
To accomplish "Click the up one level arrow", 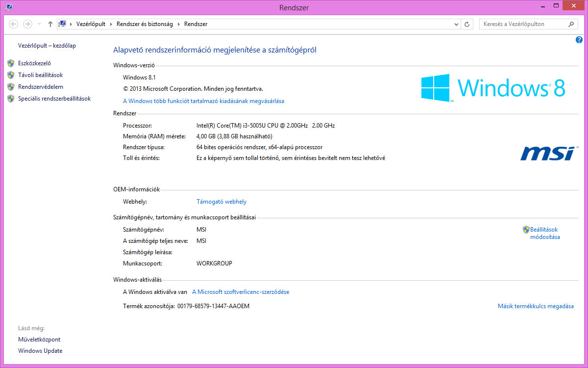I will point(50,24).
